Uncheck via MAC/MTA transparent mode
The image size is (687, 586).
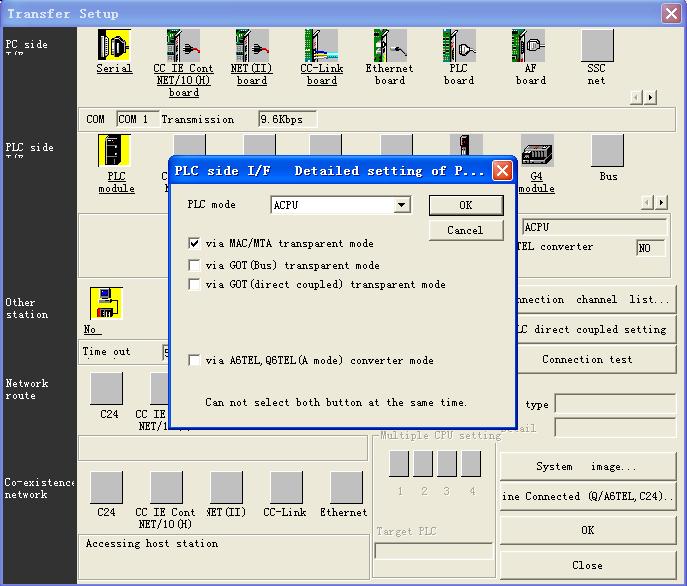194,243
